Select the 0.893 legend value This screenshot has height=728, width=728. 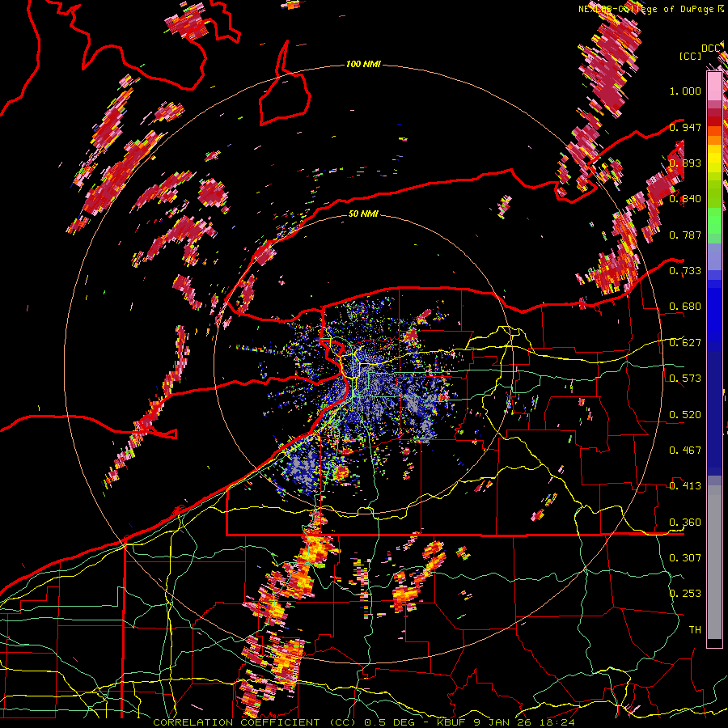pos(685,163)
